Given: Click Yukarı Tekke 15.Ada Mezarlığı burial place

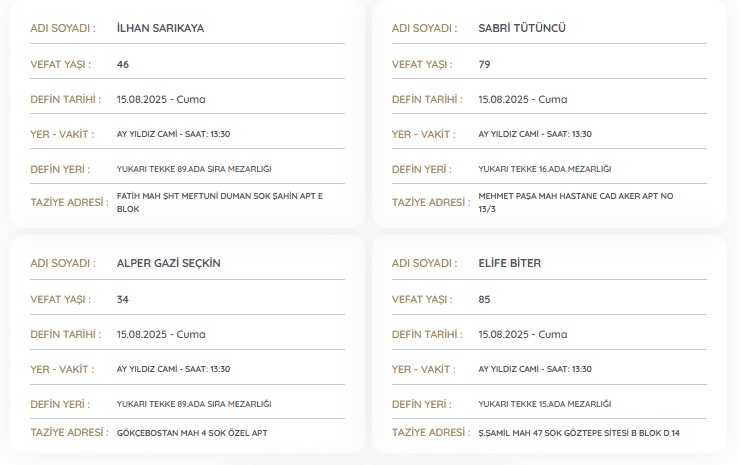Looking at the screenshot, I should [x=544, y=404].
